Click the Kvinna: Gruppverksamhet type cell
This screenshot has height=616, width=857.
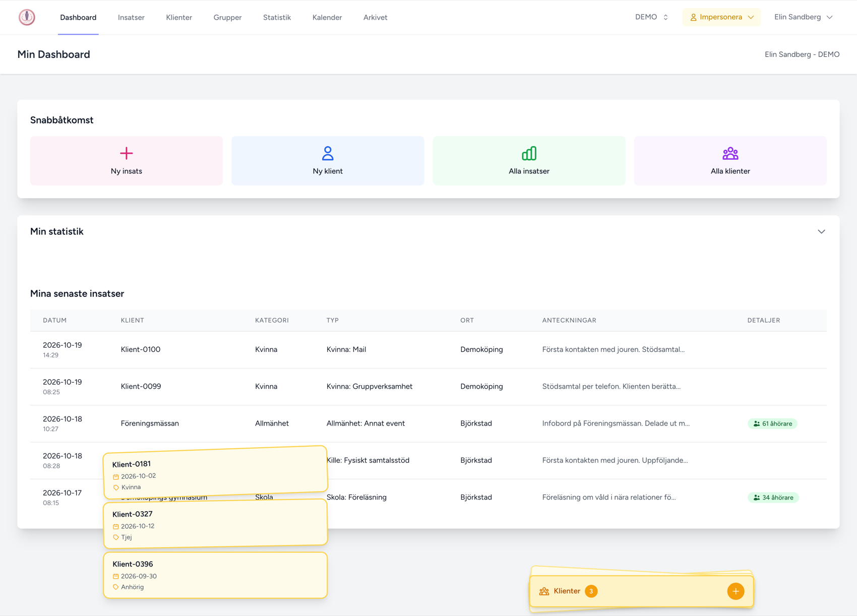(x=370, y=387)
